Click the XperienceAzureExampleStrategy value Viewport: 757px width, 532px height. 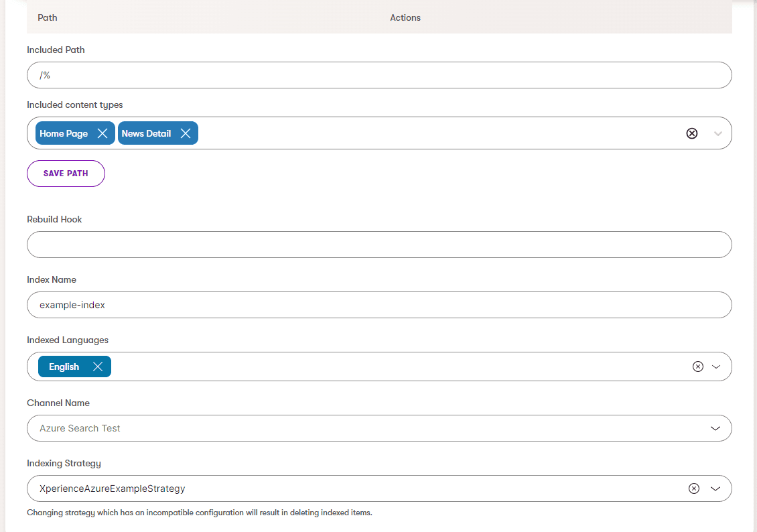[112, 488]
